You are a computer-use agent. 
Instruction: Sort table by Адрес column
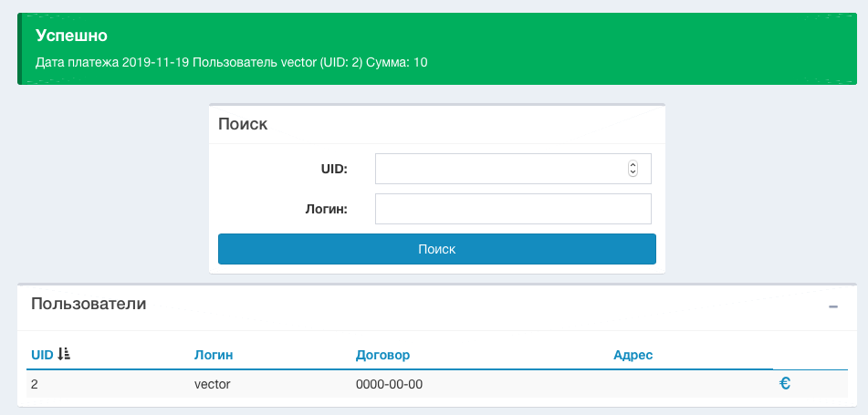pos(633,355)
